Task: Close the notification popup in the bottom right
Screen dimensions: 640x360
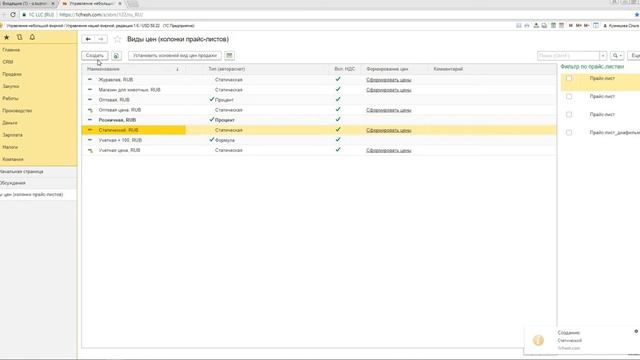Action: [x=636, y=331]
